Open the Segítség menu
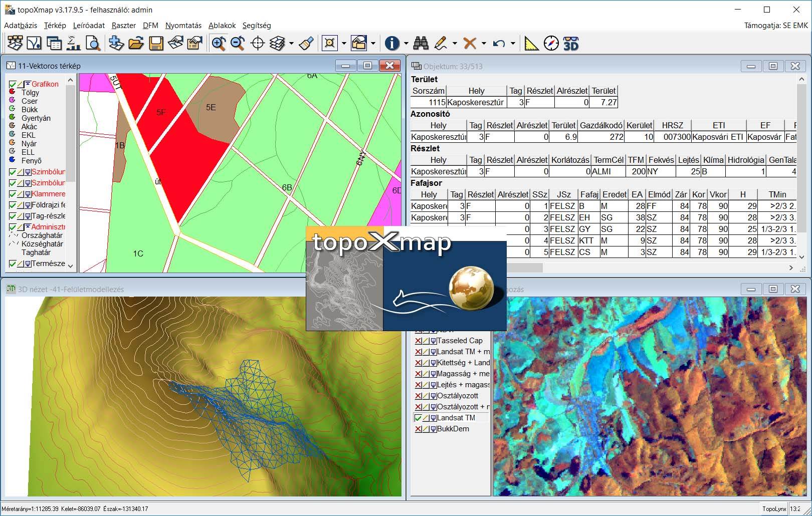Image resolution: width=812 pixels, height=516 pixels. pos(257,25)
